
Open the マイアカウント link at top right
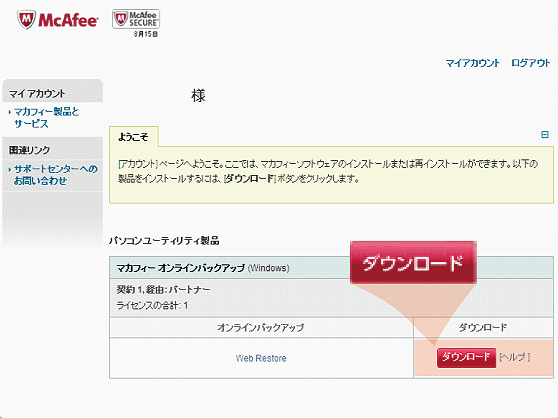point(473,63)
